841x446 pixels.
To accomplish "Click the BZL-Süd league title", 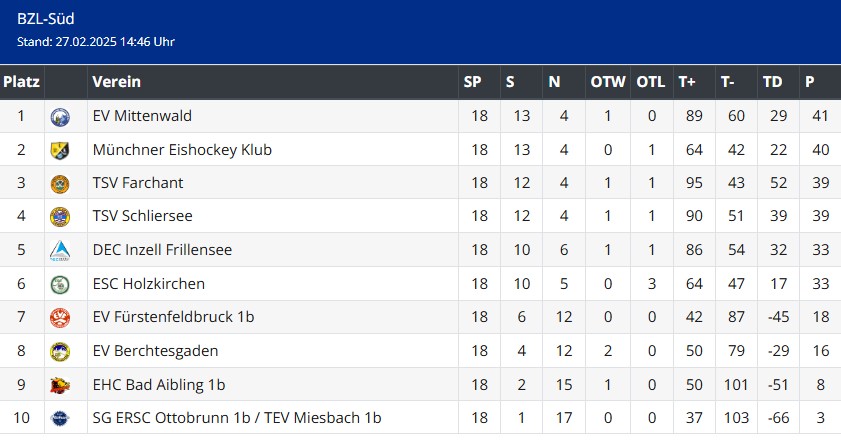I will tap(46, 19).
